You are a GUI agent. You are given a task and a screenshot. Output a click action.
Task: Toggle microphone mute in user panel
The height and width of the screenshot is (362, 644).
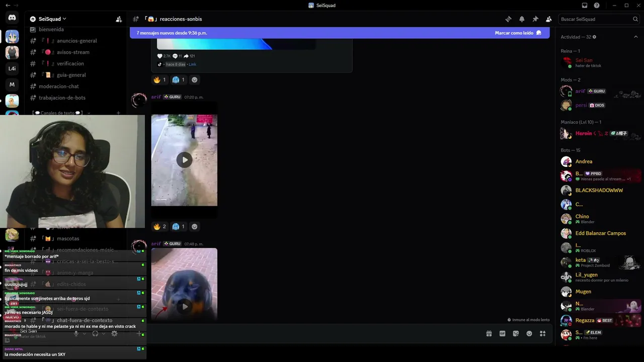point(76,333)
